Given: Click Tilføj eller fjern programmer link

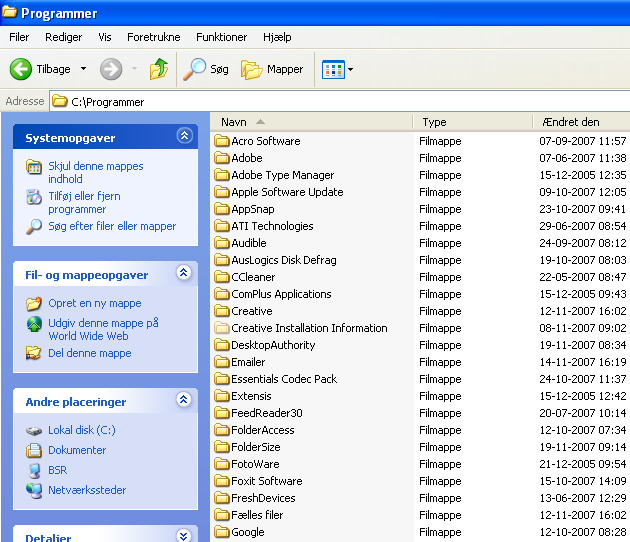Looking at the screenshot, I should click(x=84, y=202).
